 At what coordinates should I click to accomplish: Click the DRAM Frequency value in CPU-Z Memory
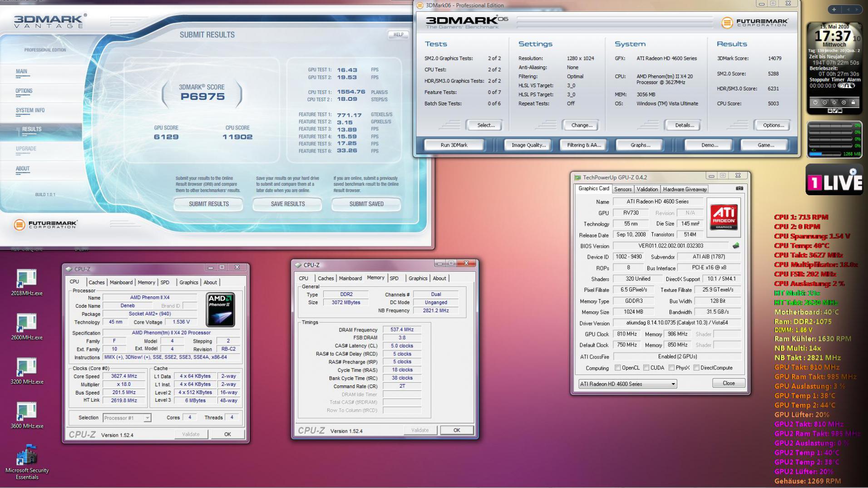click(x=402, y=330)
